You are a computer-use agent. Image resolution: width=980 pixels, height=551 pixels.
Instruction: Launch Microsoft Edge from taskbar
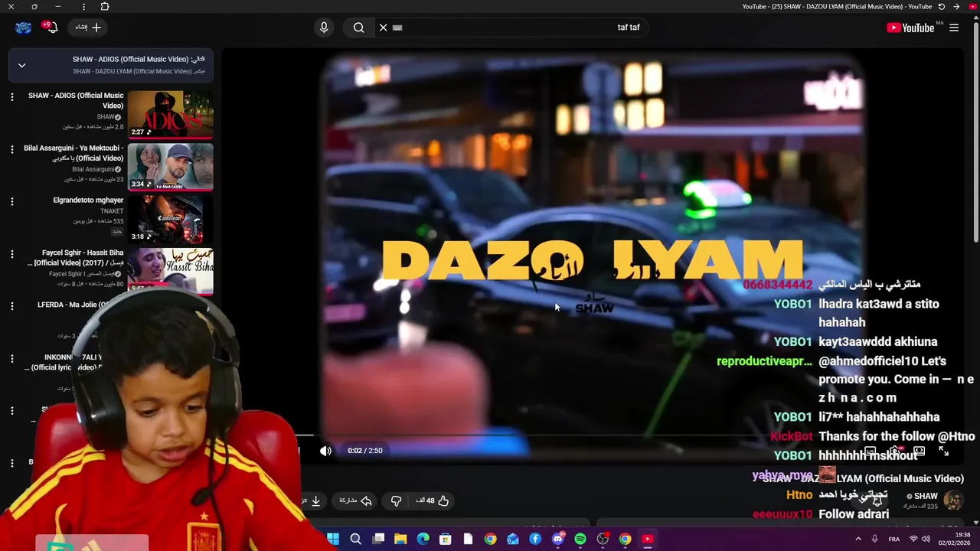click(x=423, y=540)
